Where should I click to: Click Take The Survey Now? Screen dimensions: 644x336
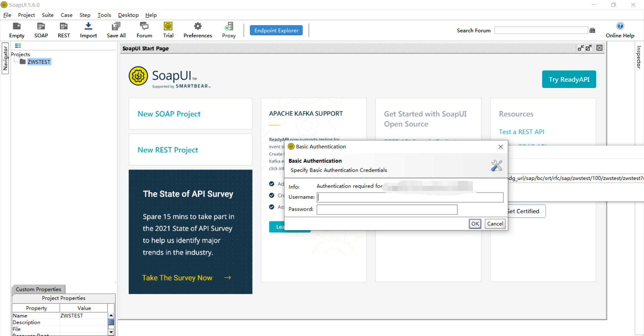(177, 277)
